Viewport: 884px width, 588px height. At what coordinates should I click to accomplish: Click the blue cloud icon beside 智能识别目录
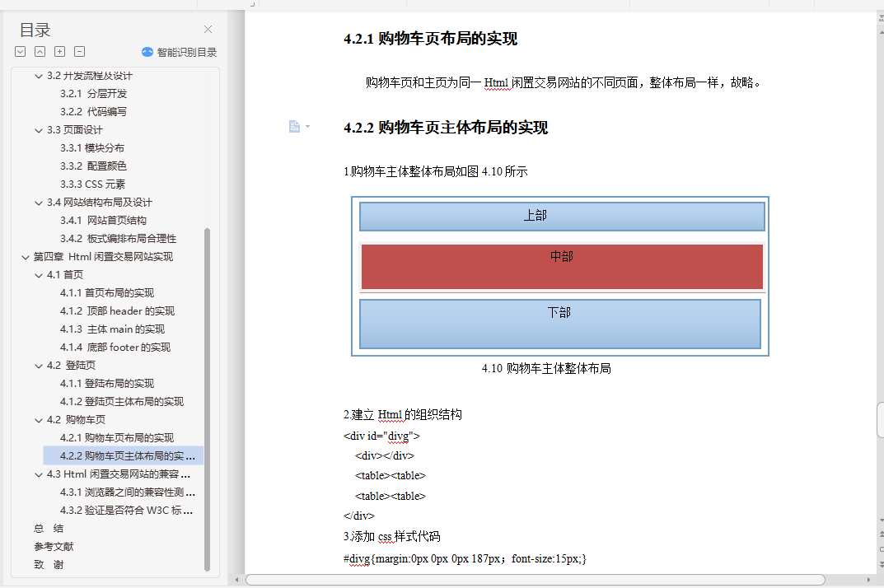tap(147, 52)
